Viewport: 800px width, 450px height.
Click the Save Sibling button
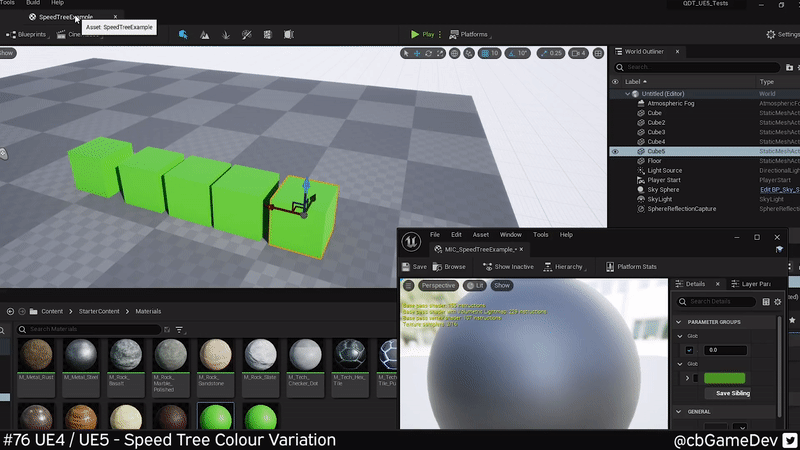[x=732, y=393]
